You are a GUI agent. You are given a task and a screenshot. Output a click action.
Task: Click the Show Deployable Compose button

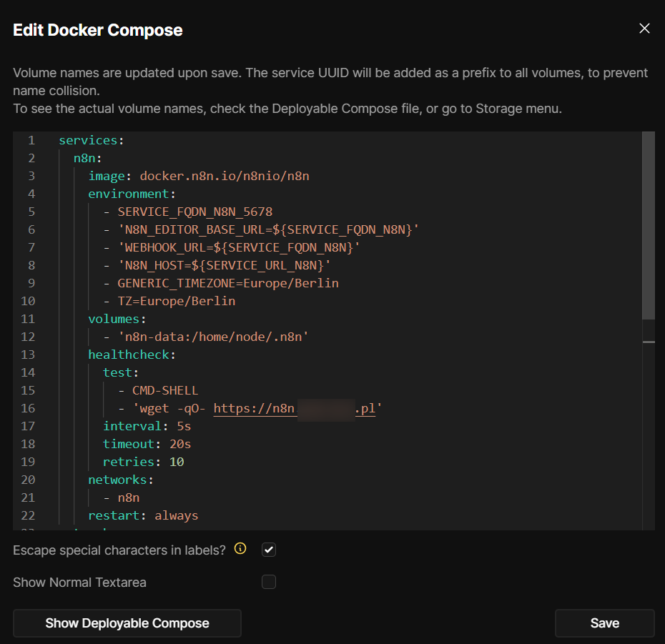[x=127, y=623]
